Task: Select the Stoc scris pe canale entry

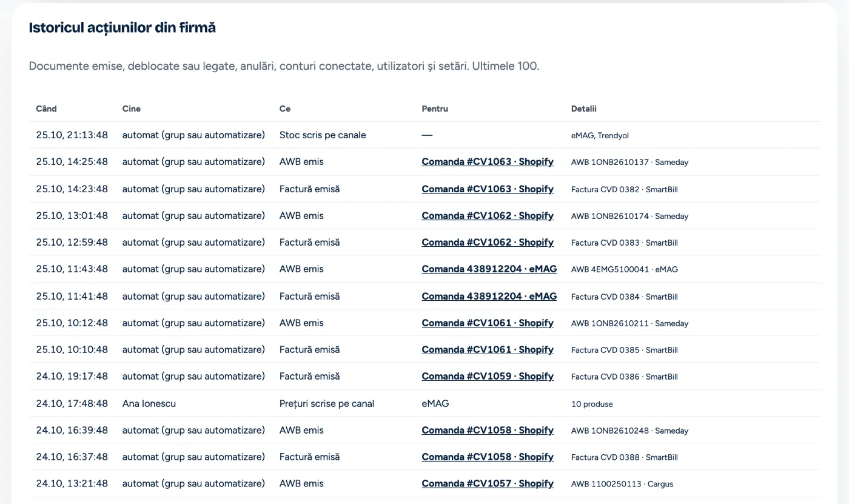Action: coord(323,135)
